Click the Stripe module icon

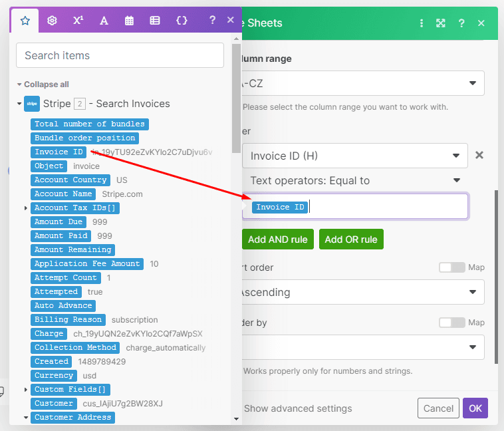click(32, 104)
